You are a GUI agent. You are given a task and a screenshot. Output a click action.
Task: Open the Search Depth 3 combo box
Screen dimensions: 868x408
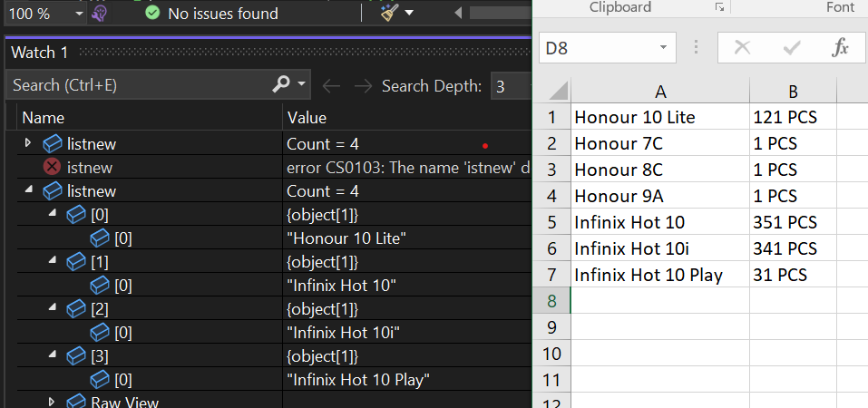coord(511,86)
